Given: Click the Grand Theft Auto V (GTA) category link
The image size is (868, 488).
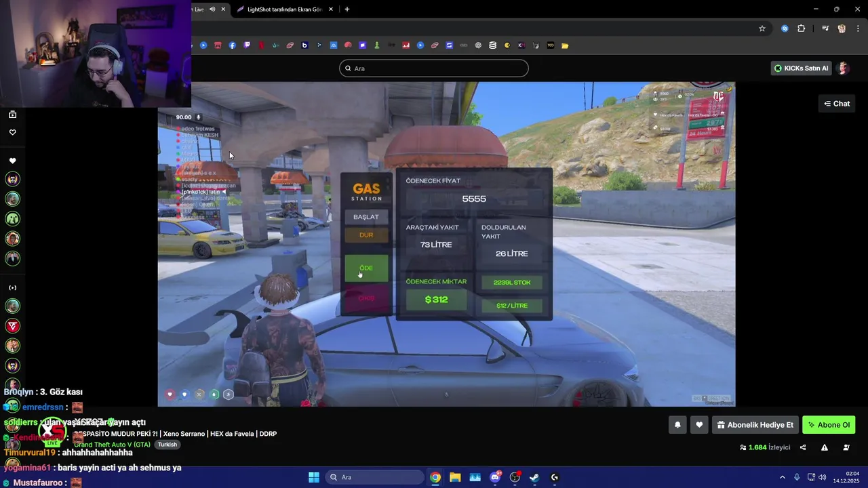Looking at the screenshot, I should (112, 445).
